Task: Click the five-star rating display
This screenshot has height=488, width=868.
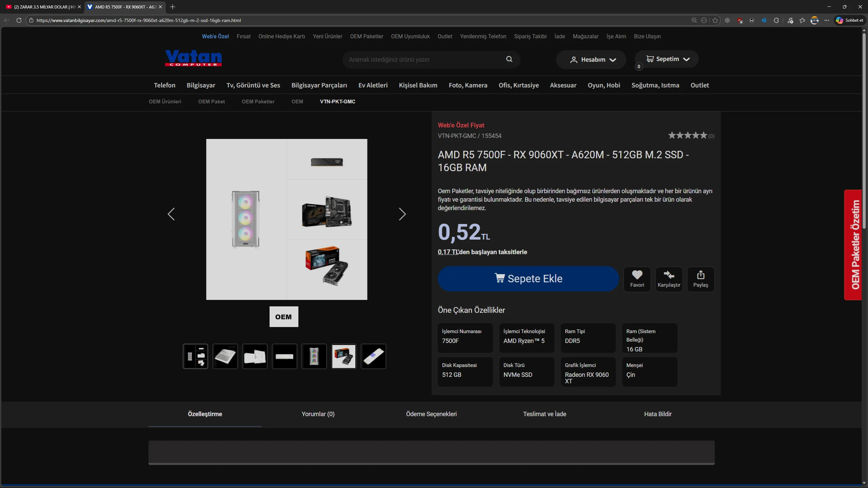Action: (x=687, y=136)
